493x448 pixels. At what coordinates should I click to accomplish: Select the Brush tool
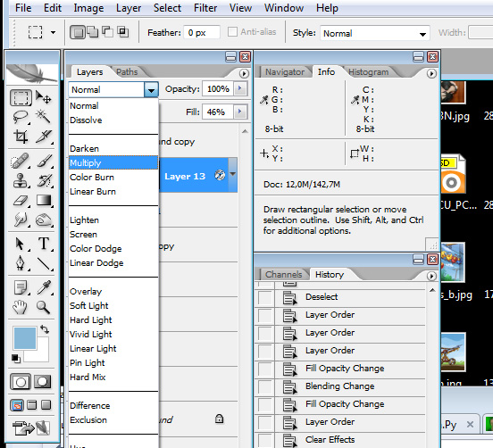44,161
